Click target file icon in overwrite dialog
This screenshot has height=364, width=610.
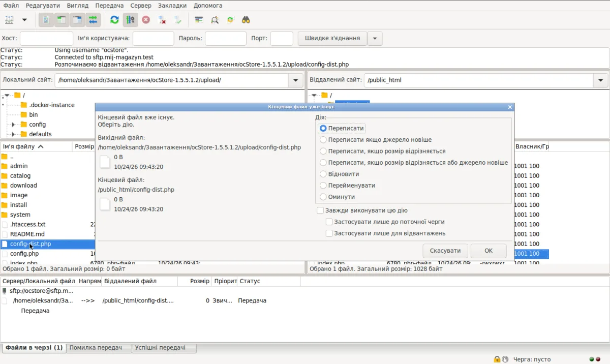pos(105,204)
